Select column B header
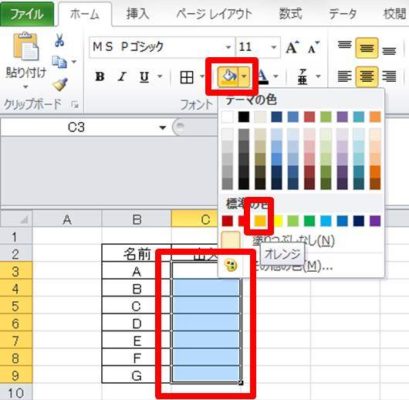Image resolution: width=409 pixels, height=400 pixels. click(x=136, y=219)
